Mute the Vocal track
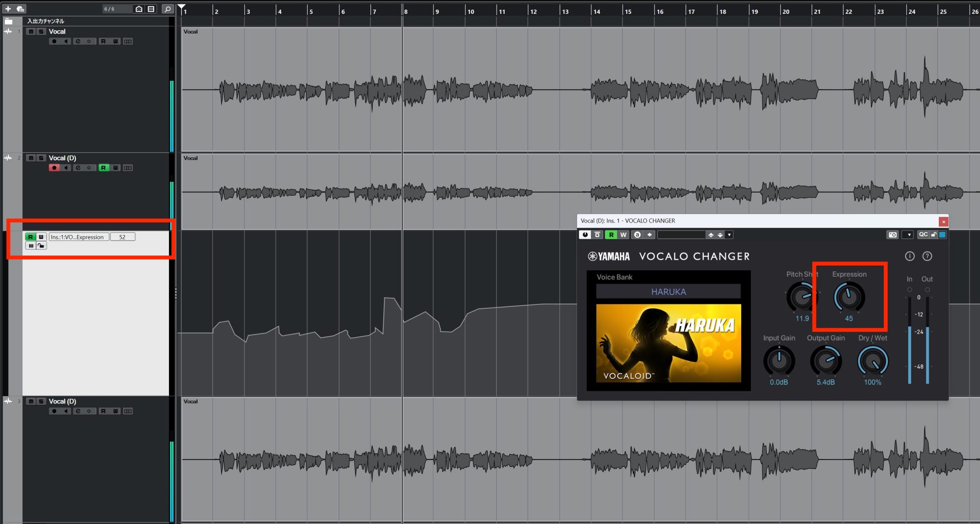Viewport: 980px width, 524px height. tap(30, 31)
